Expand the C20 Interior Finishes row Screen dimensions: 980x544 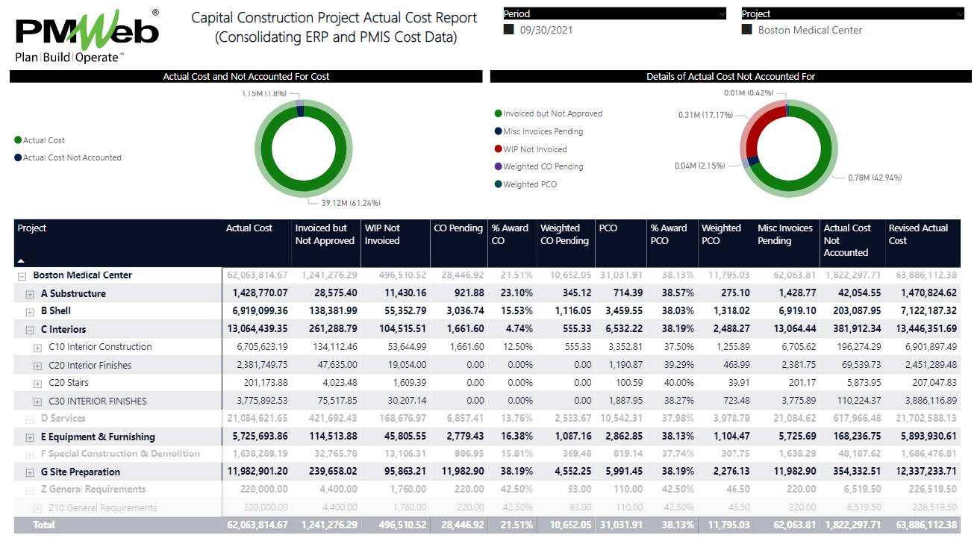point(38,366)
